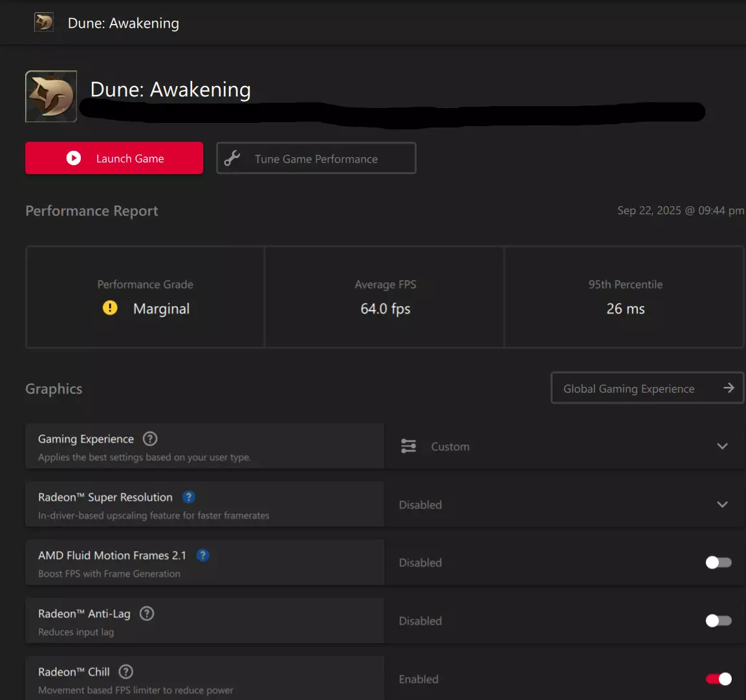Viewport: 746px width, 700px height.
Task: Click the AMD Fluid Motion Frames 2.1 label
Action: point(113,555)
